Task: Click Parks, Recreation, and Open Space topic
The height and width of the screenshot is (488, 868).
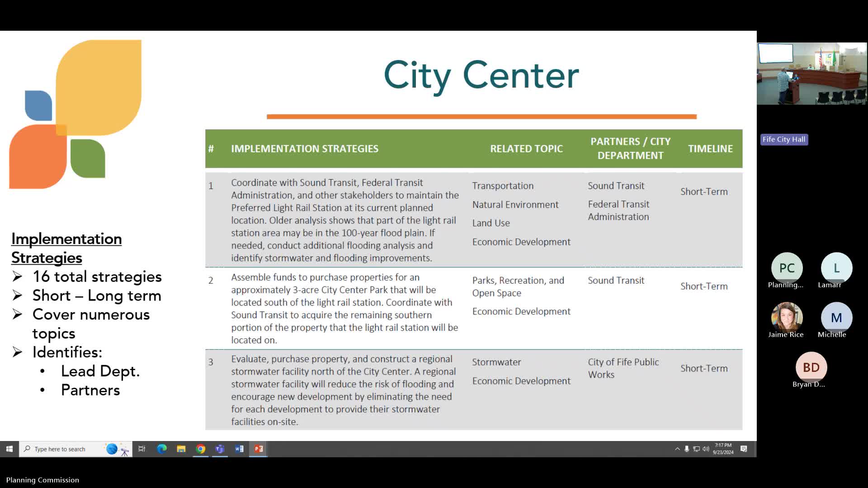Action: pyautogui.click(x=518, y=286)
